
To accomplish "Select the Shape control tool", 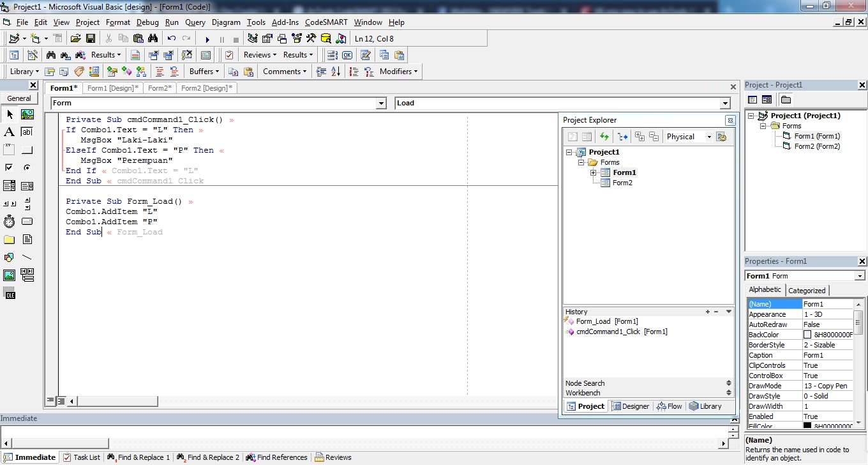I will click(10, 257).
